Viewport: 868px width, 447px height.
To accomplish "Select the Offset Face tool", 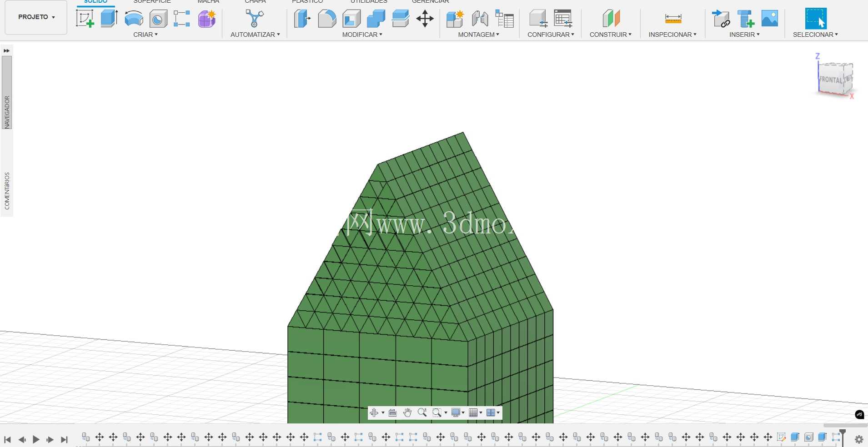I will [401, 19].
